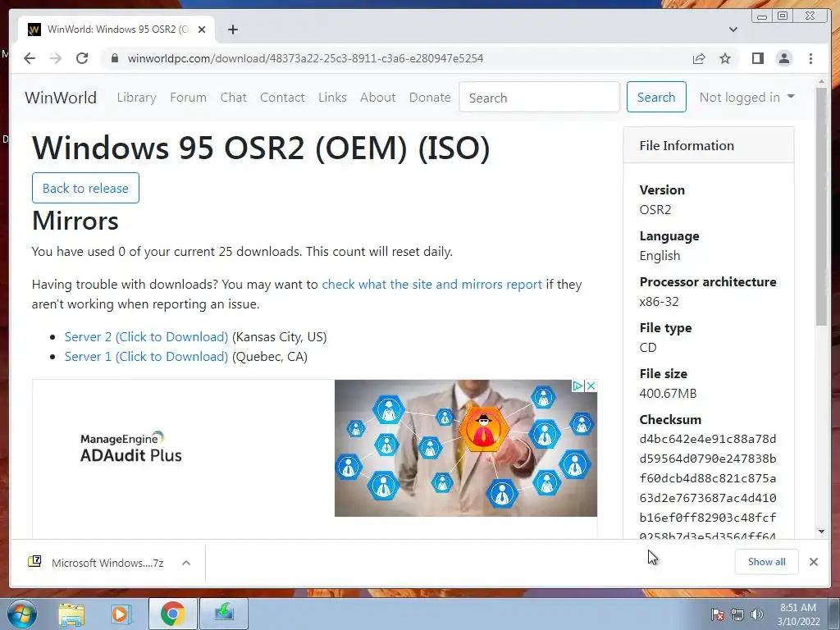Click the blue Search button

click(x=656, y=97)
